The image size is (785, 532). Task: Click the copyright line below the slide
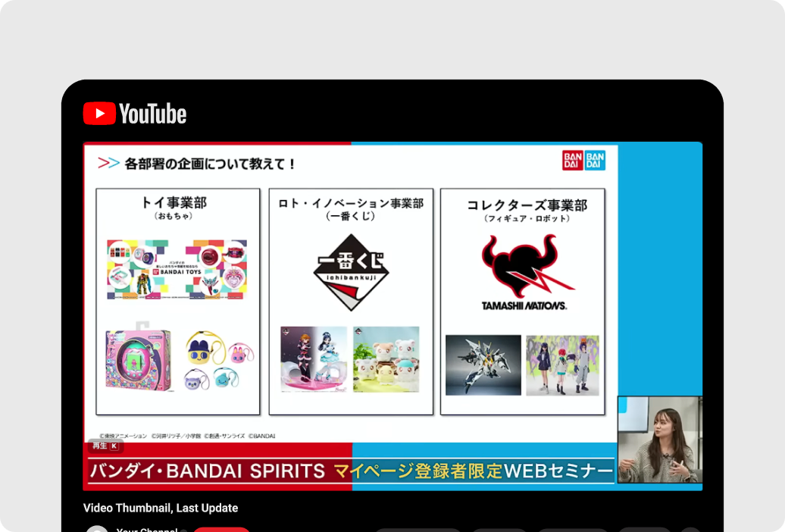click(x=187, y=436)
